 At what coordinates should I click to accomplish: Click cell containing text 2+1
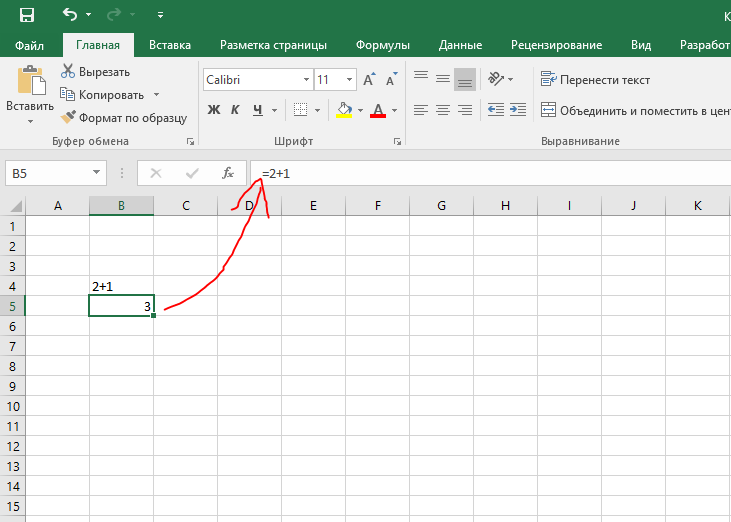click(121, 286)
